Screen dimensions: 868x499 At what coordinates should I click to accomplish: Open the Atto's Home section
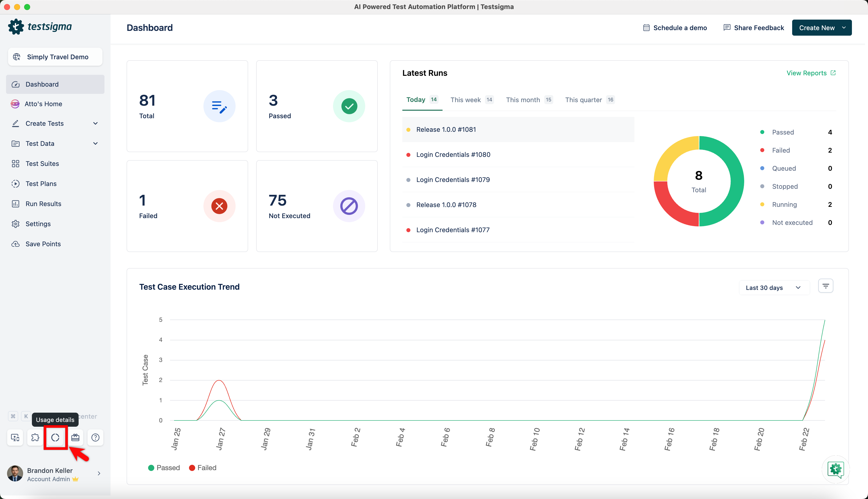[x=43, y=104]
